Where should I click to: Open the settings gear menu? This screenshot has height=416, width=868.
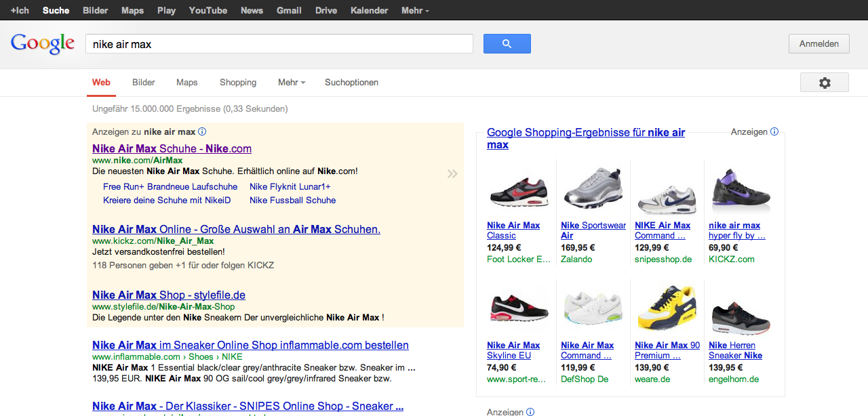(x=824, y=83)
